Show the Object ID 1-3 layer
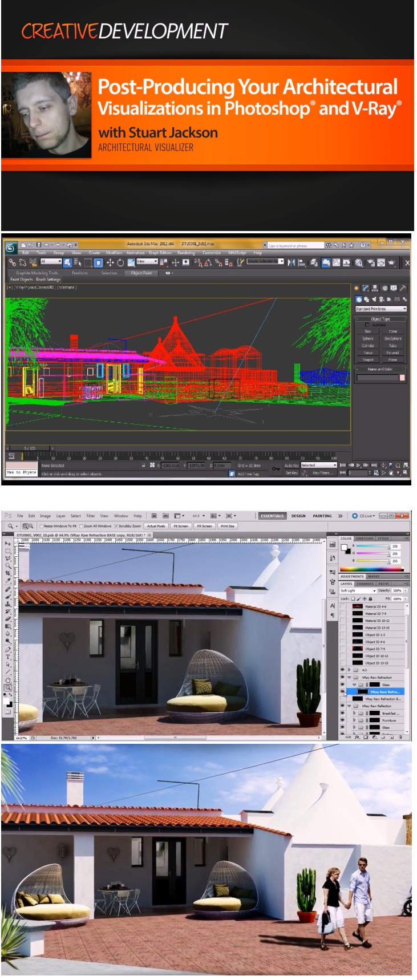Viewport: 417px width, 980px height. 342,634
